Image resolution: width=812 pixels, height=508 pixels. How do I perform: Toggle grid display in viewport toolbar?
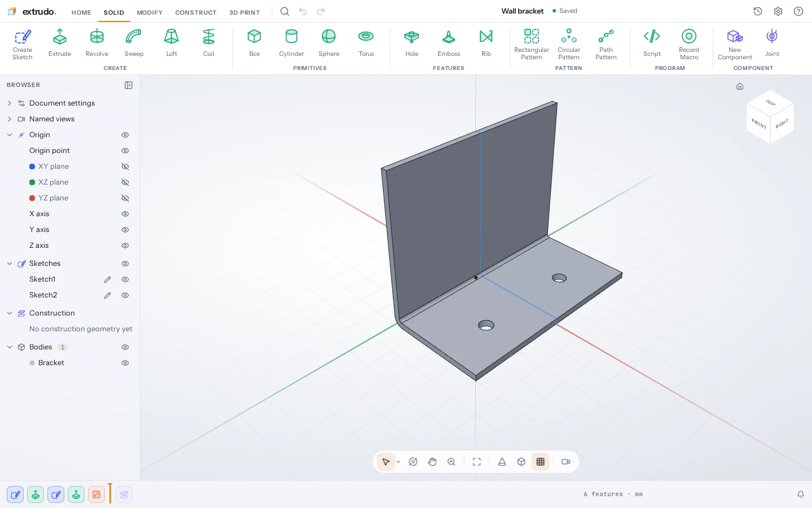[540, 462]
